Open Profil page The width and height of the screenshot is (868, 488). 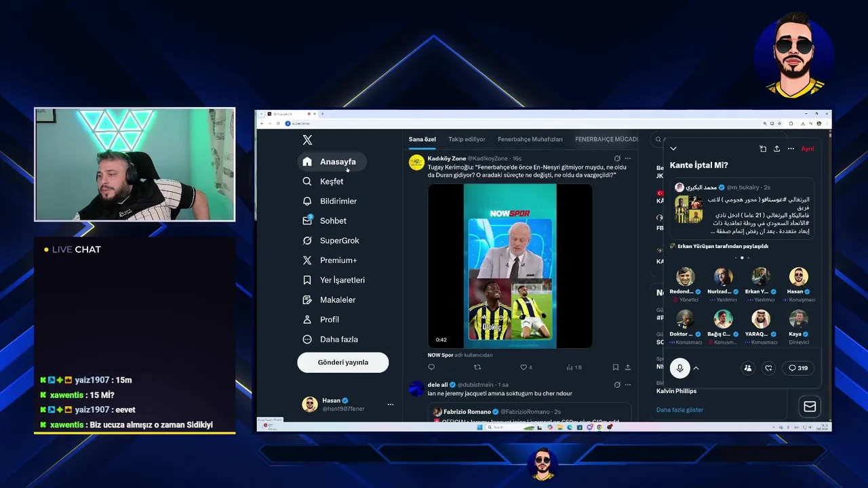321,319
